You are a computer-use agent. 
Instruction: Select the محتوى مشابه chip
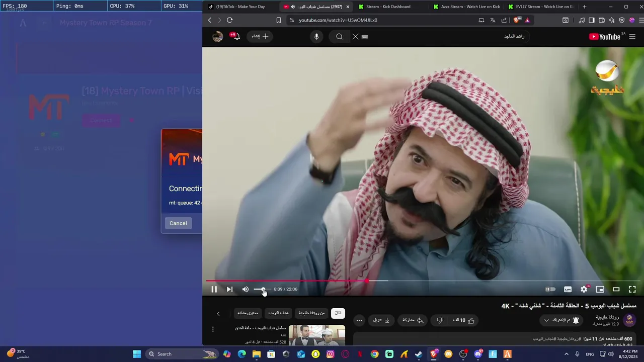[248, 313]
